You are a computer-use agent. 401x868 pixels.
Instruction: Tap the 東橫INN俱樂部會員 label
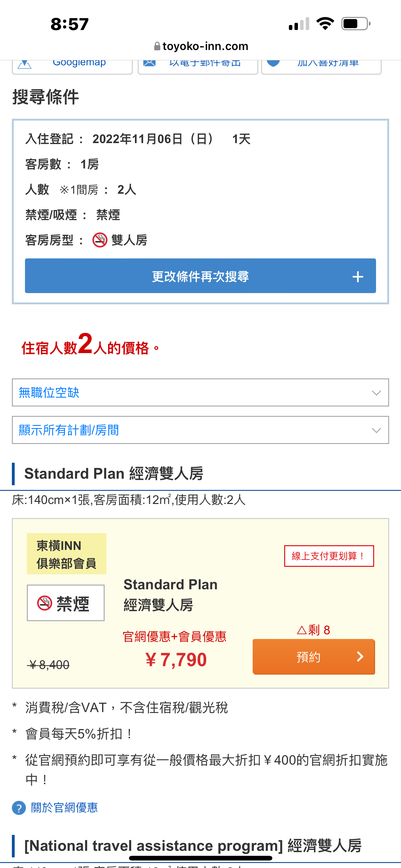(x=67, y=554)
